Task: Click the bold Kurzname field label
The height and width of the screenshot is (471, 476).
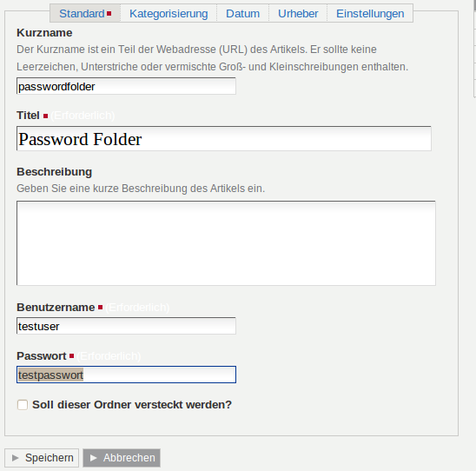Action: 44,33
